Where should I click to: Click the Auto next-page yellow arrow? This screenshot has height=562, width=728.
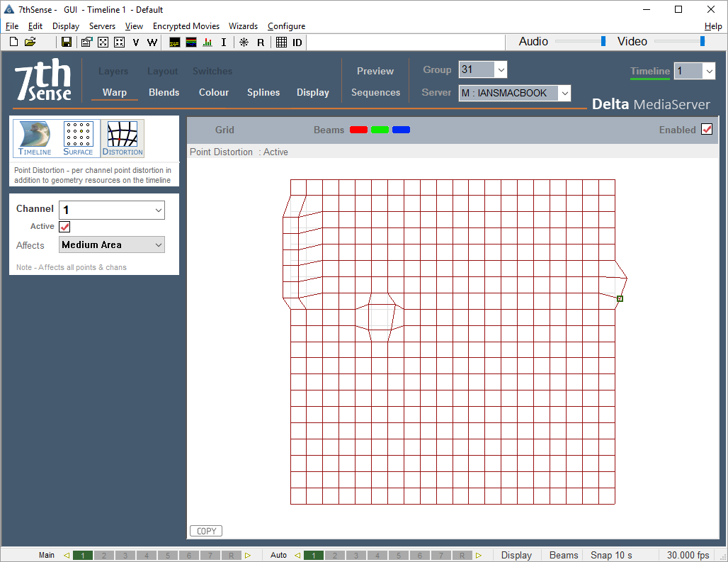pyautogui.click(x=478, y=555)
